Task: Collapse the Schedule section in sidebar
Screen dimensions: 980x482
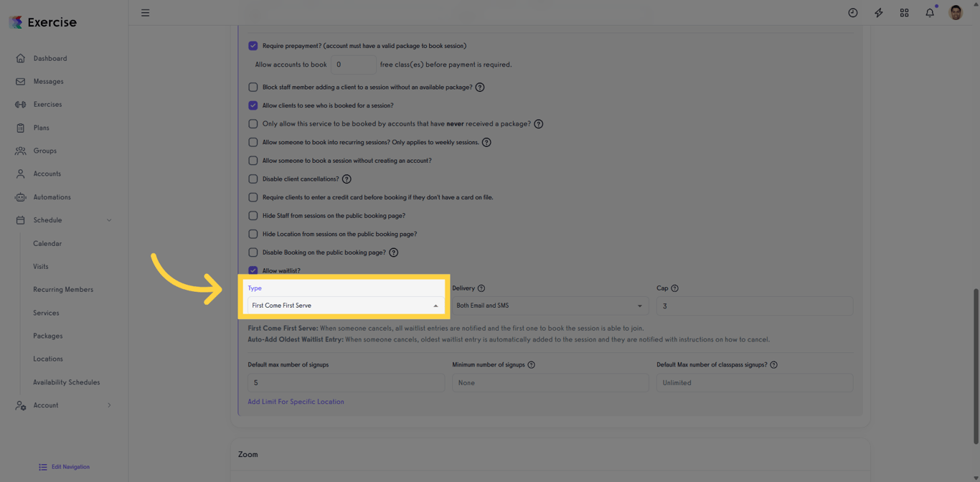Action: (x=109, y=220)
